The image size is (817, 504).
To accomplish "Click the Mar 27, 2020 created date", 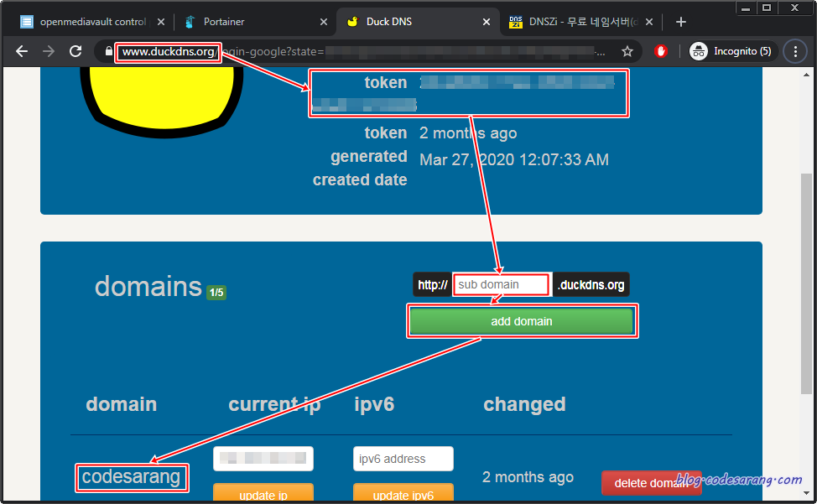I will tap(513, 159).
